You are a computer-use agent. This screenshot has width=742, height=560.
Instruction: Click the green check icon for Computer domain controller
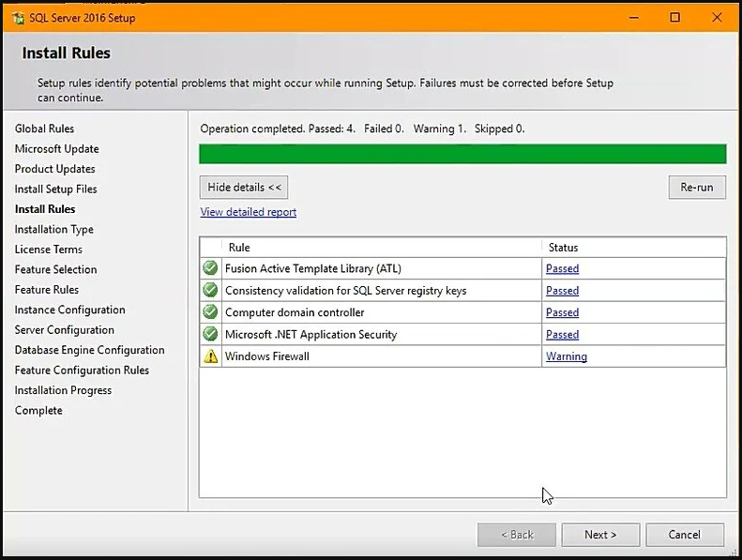(210, 312)
